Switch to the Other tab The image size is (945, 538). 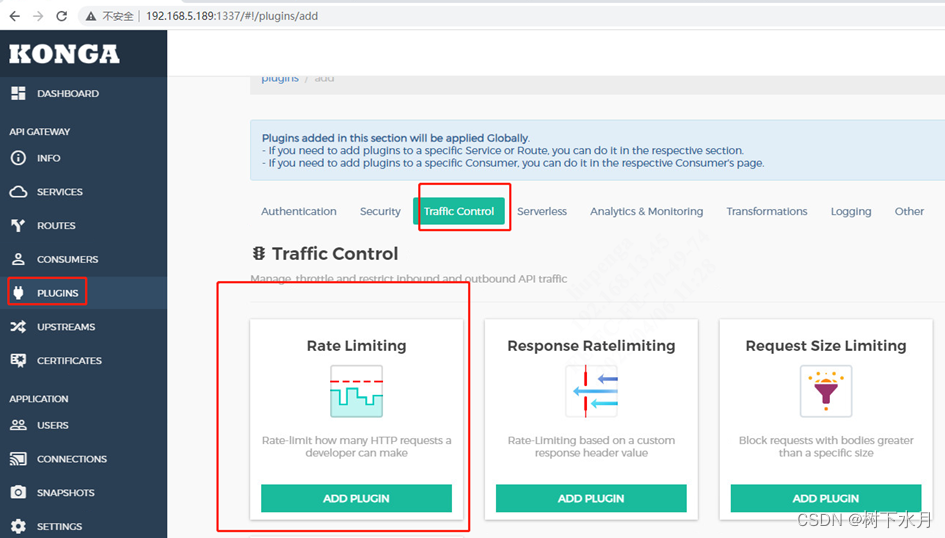(x=909, y=211)
